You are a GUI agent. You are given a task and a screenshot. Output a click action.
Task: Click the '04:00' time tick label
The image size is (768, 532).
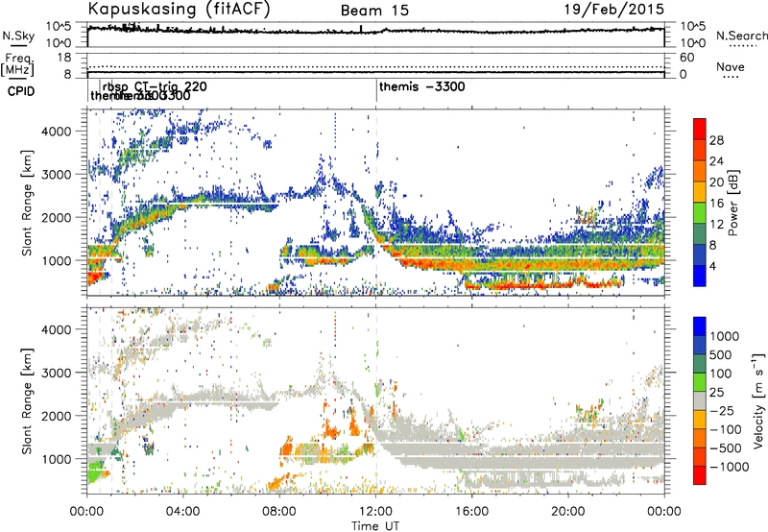[183, 512]
